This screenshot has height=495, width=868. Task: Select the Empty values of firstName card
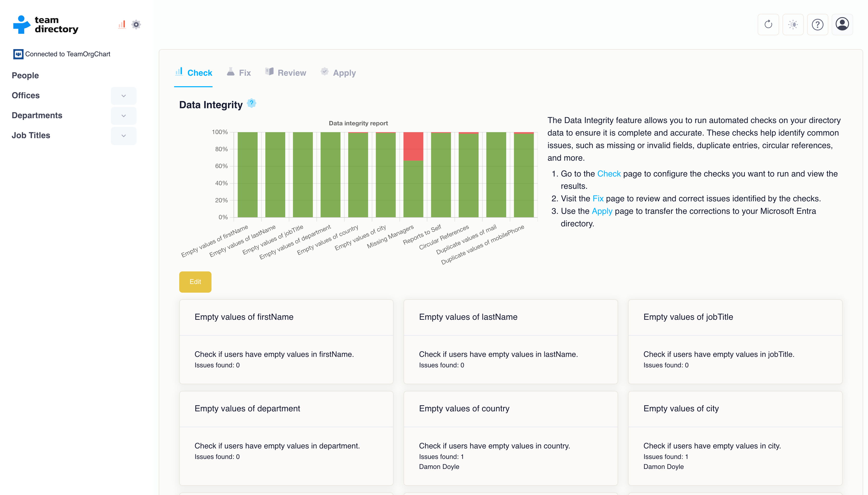[286, 342]
